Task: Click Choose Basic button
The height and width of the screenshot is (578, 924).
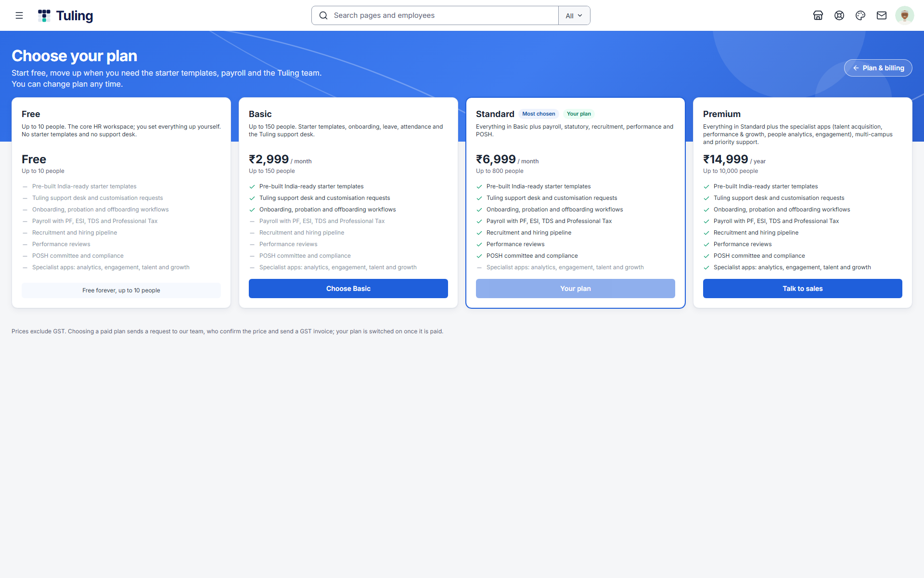Action: tap(348, 289)
